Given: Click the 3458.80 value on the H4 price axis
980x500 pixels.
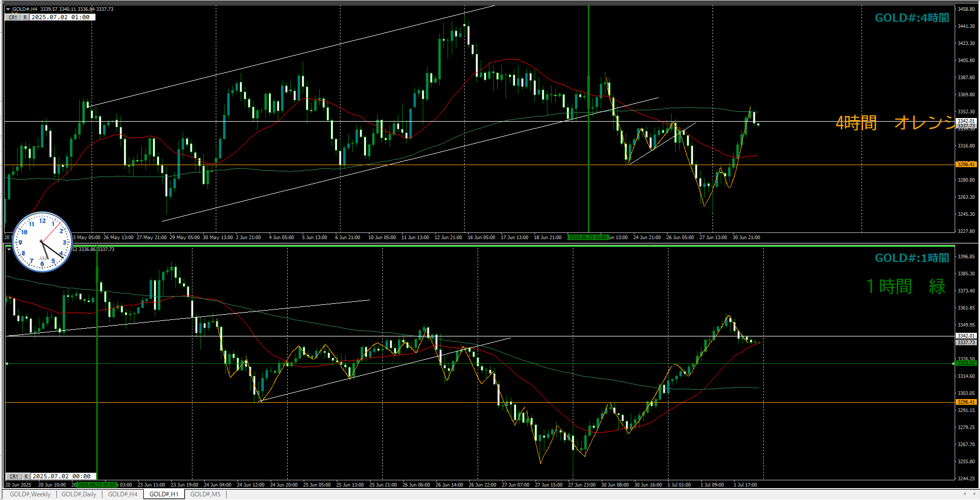Looking at the screenshot, I should (966, 9).
